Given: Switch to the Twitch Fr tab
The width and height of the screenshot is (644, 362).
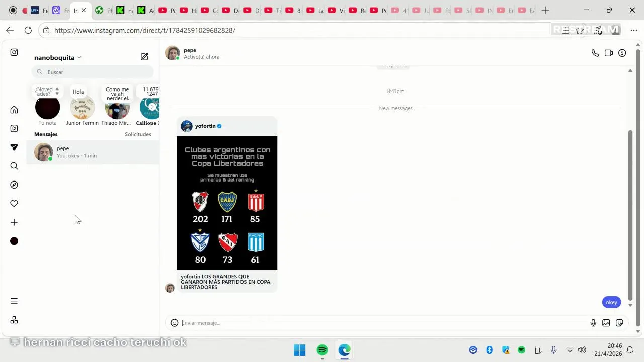Looking at the screenshot, I should [60, 10].
